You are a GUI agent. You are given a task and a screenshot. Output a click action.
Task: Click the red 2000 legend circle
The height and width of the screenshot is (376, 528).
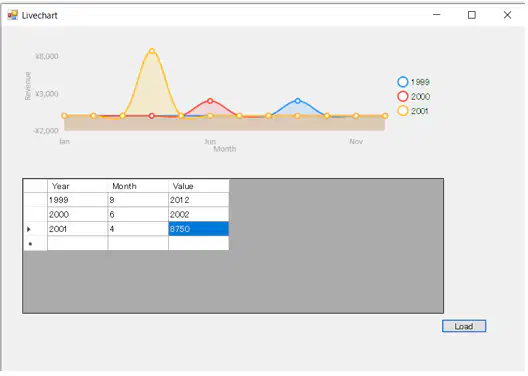[403, 96]
